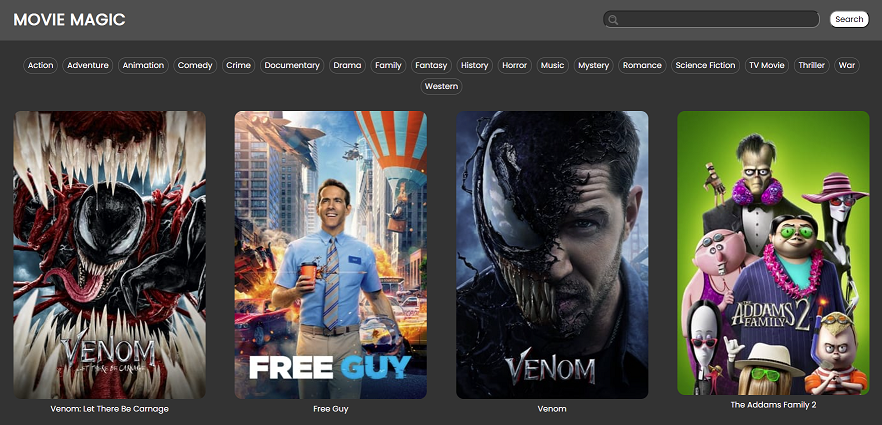Open the Free Guy movie poster

[x=330, y=254]
